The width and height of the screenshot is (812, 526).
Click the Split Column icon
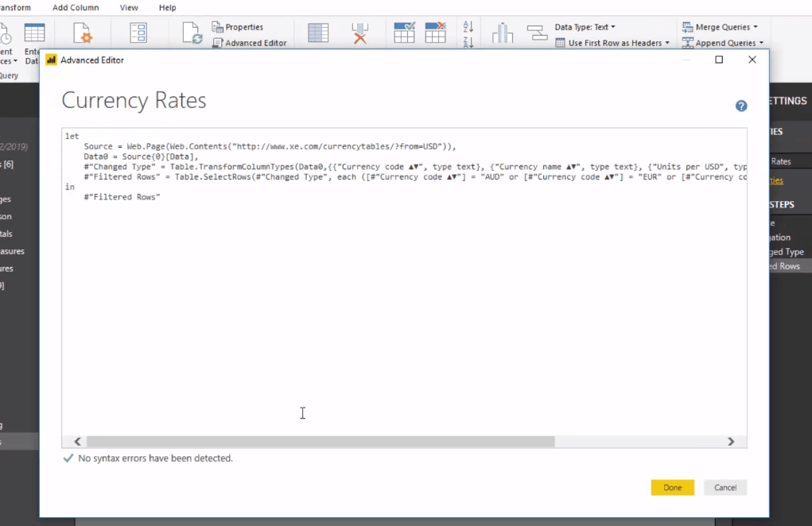tap(503, 33)
